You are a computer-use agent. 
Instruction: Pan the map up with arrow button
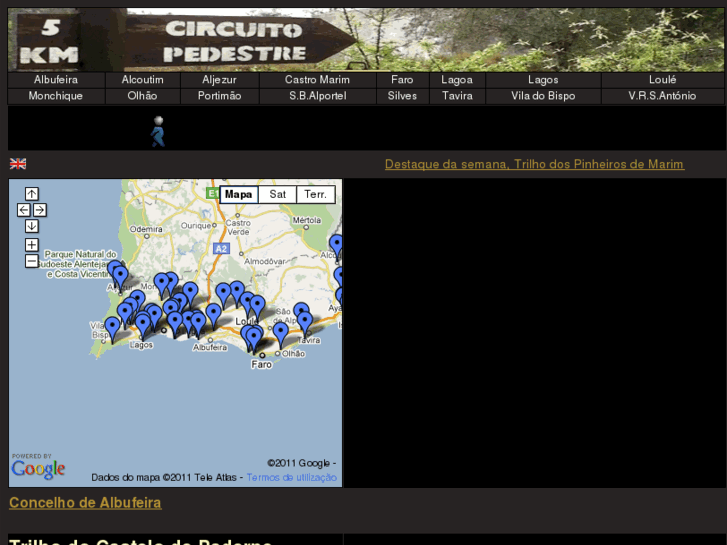click(x=32, y=193)
